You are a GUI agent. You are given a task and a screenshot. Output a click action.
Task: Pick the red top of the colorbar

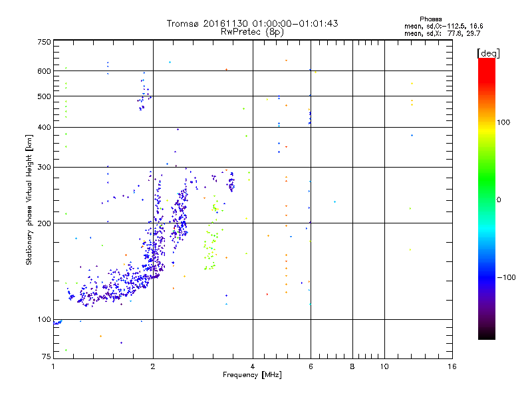[486, 62]
